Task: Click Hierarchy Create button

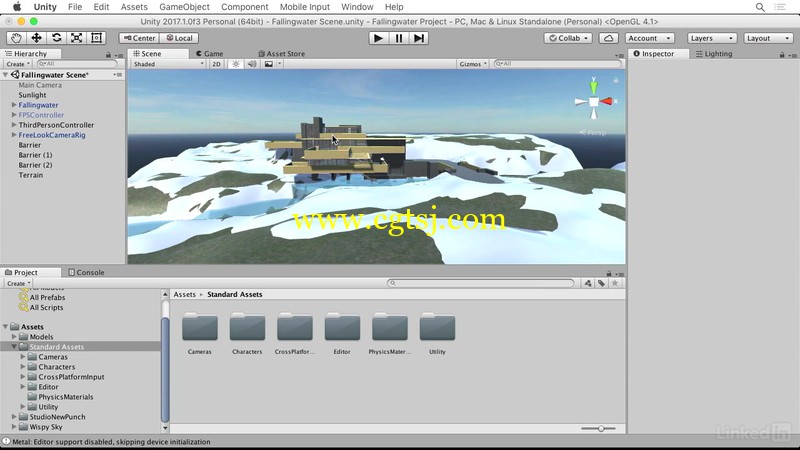Action: (18, 64)
